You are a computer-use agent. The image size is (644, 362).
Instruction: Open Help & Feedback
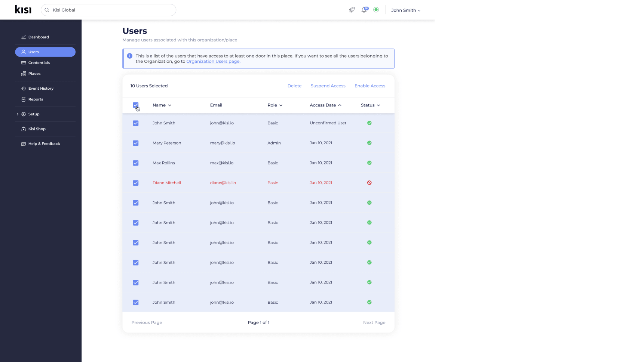pos(44,143)
